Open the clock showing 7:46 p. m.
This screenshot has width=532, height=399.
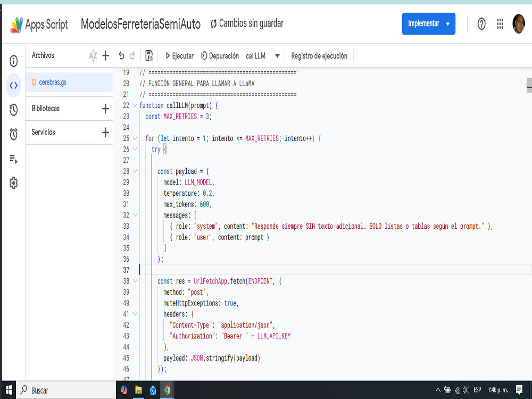pyautogui.click(x=498, y=390)
